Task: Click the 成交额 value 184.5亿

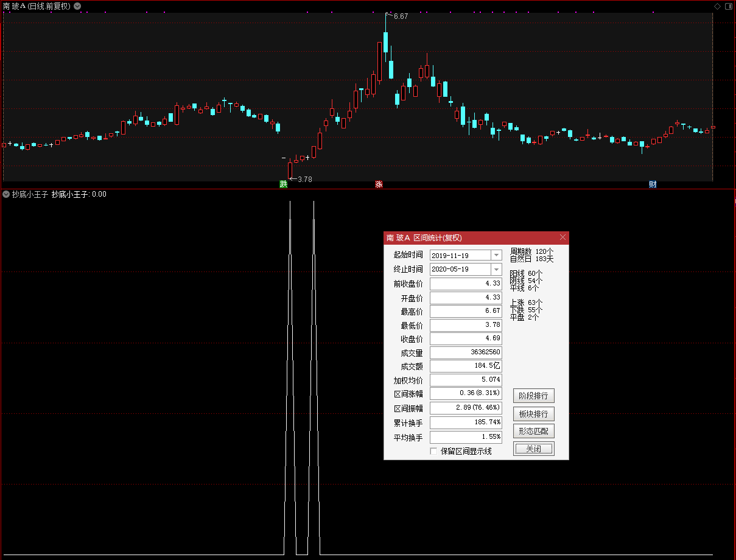Action: coord(466,366)
